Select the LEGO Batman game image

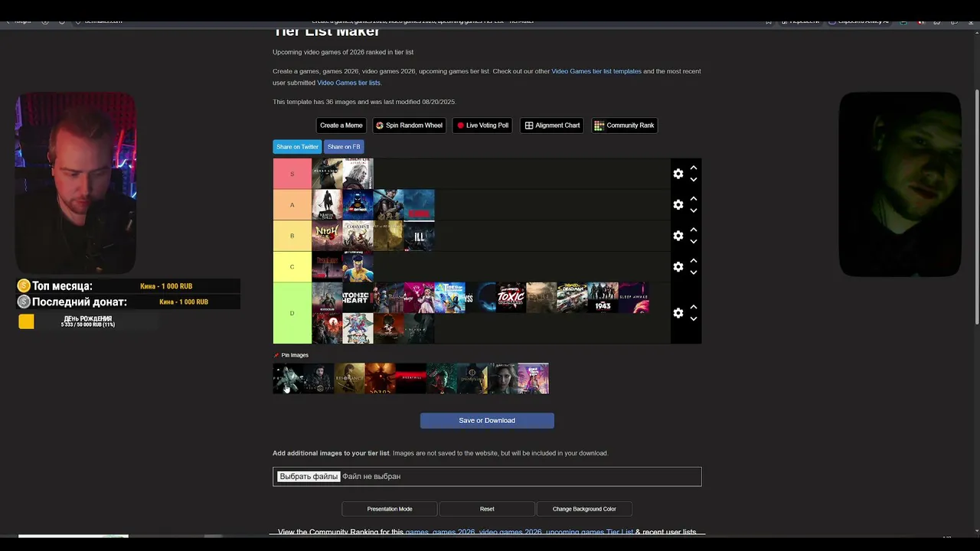click(358, 204)
